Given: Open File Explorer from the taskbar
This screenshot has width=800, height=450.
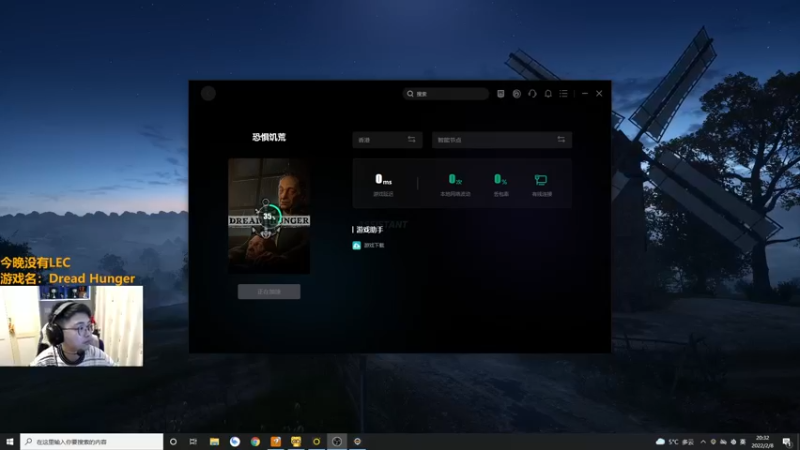Looking at the screenshot, I should click(214, 441).
